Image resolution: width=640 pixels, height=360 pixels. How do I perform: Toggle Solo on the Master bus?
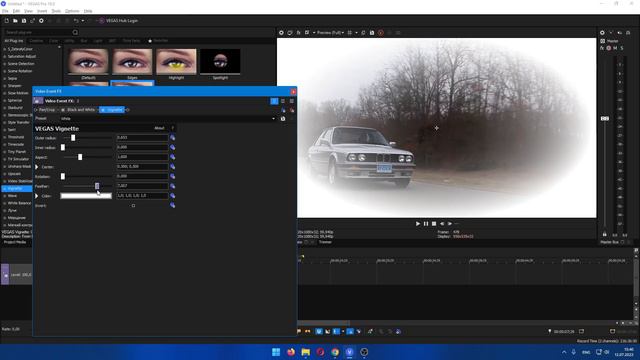[622, 48]
